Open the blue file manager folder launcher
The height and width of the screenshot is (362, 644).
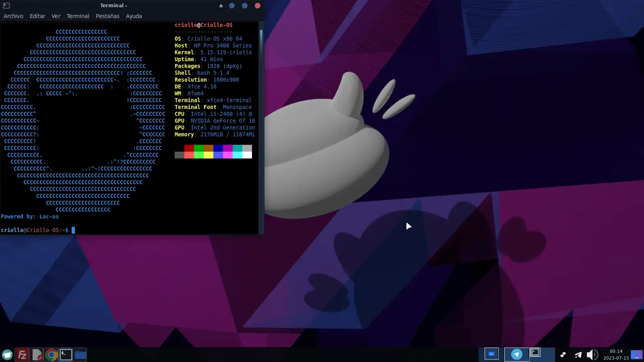click(x=80, y=355)
